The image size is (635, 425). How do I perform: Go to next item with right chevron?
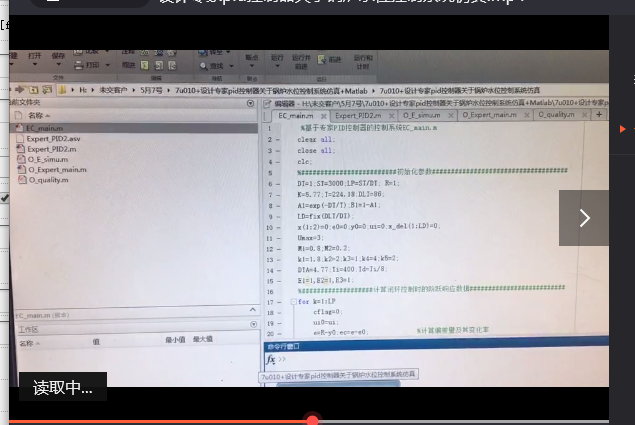click(584, 218)
